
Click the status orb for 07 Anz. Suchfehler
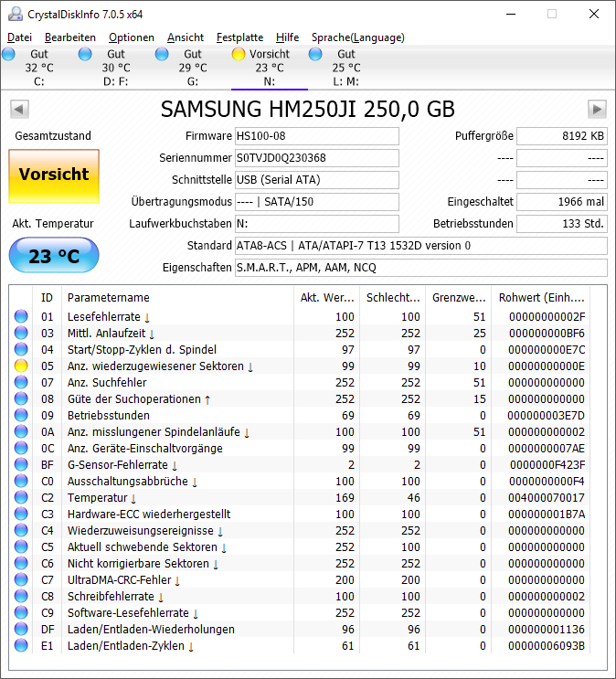[21, 382]
